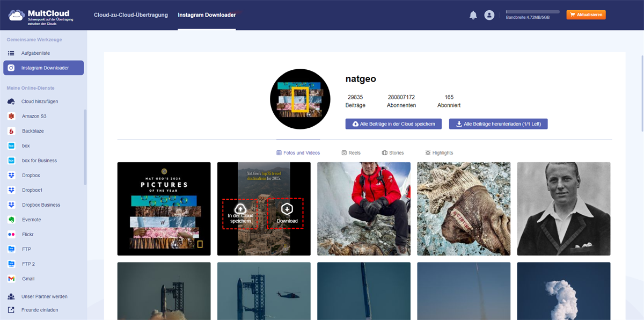The height and width of the screenshot is (320, 644).
Task: Select the Gmail icon
Action: click(11, 279)
